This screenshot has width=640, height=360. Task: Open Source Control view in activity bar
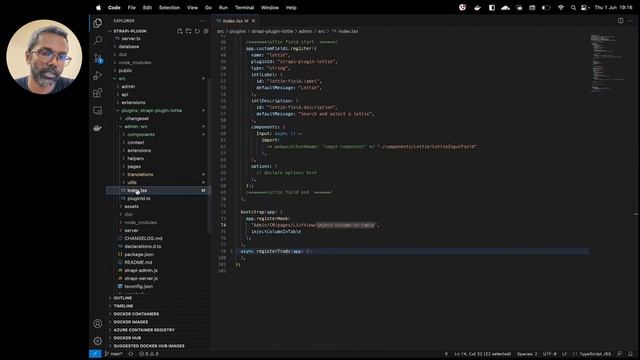click(98, 58)
